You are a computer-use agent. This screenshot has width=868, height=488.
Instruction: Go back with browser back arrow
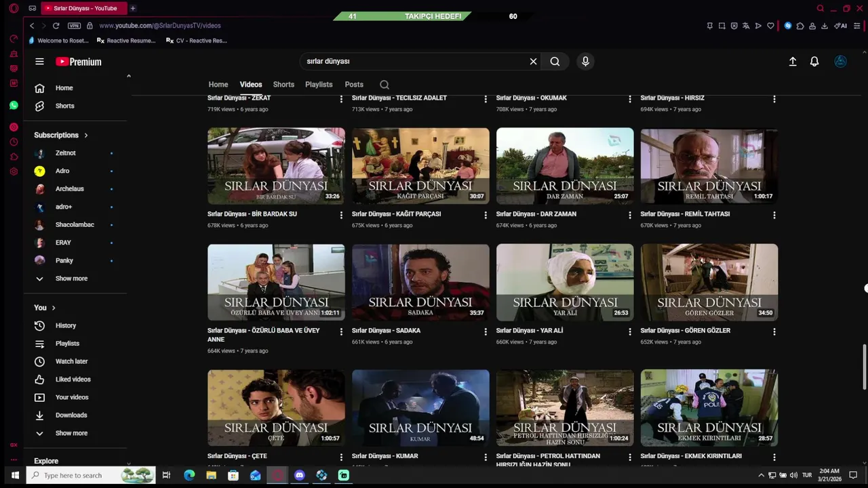click(31, 26)
